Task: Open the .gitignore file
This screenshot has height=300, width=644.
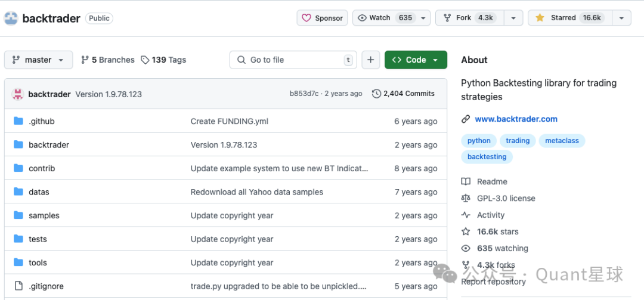Action: 46,286
